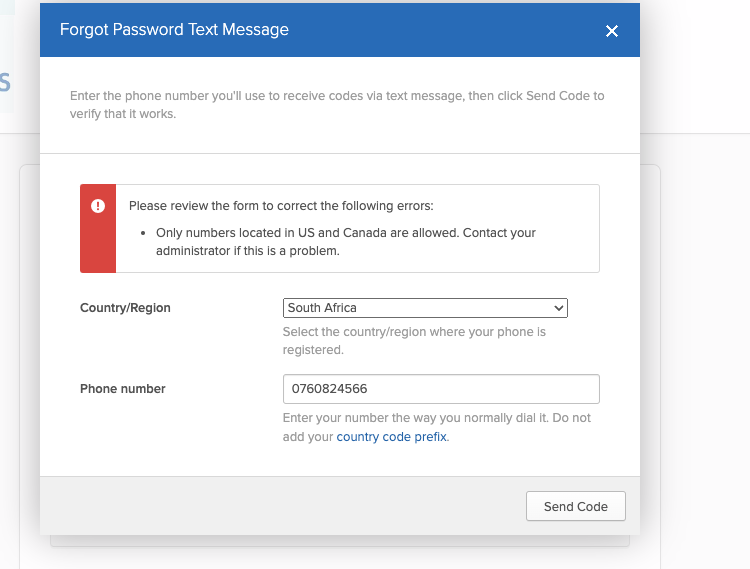750x569 pixels.
Task: Open the country code prefix link
Action: click(x=392, y=437)
